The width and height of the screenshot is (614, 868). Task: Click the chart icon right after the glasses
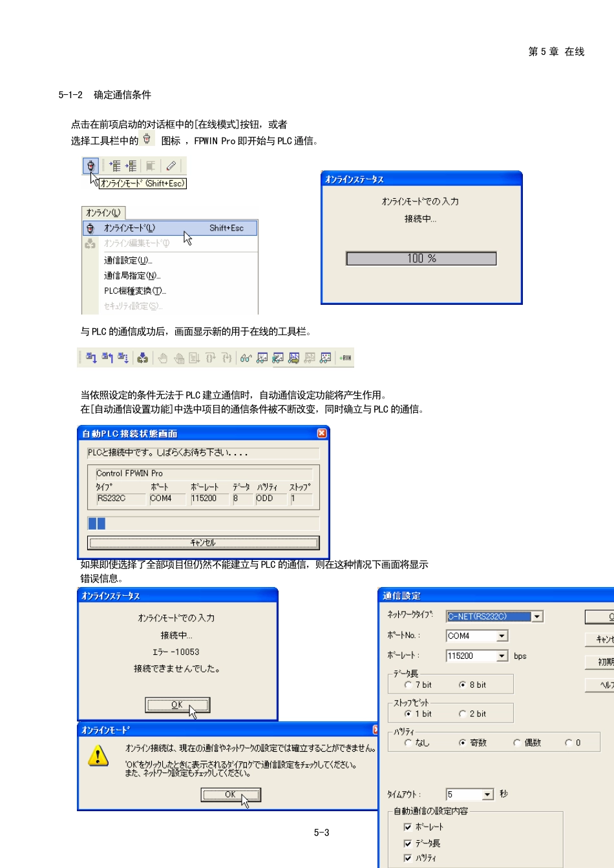[262, 358]
